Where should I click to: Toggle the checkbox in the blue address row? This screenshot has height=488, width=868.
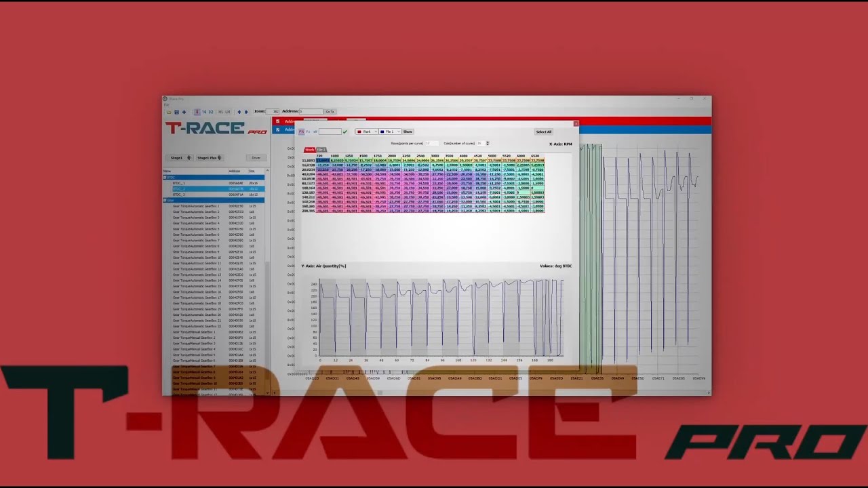click(277, 129)
